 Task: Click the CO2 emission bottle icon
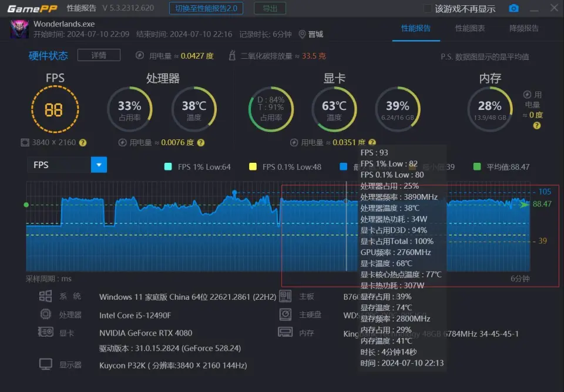pos(233,55)
